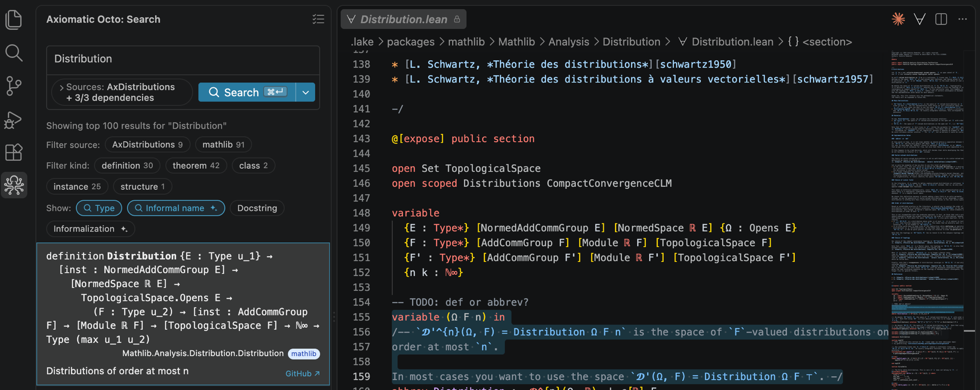The image size is (980, 390).
Task: Click the Distribution.lean breadcrumb file item
Action: [x=726, y=42]
